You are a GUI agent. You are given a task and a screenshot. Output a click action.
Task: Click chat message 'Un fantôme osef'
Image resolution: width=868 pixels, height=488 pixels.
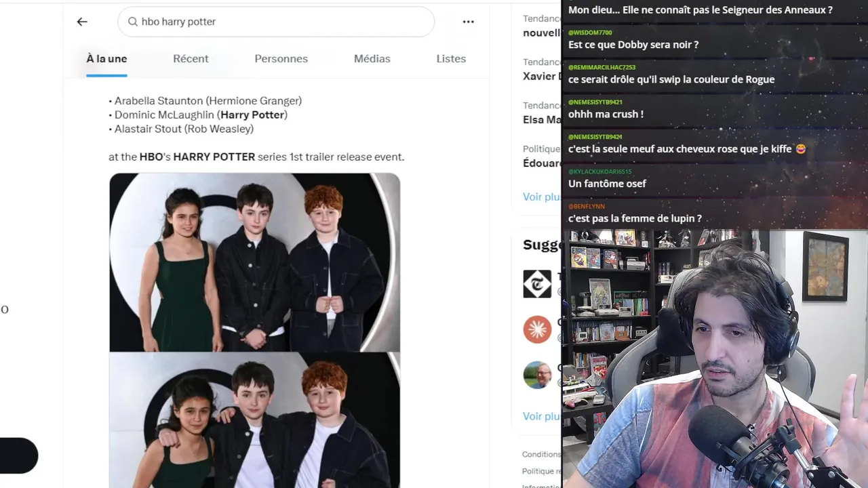click(607, 184)
